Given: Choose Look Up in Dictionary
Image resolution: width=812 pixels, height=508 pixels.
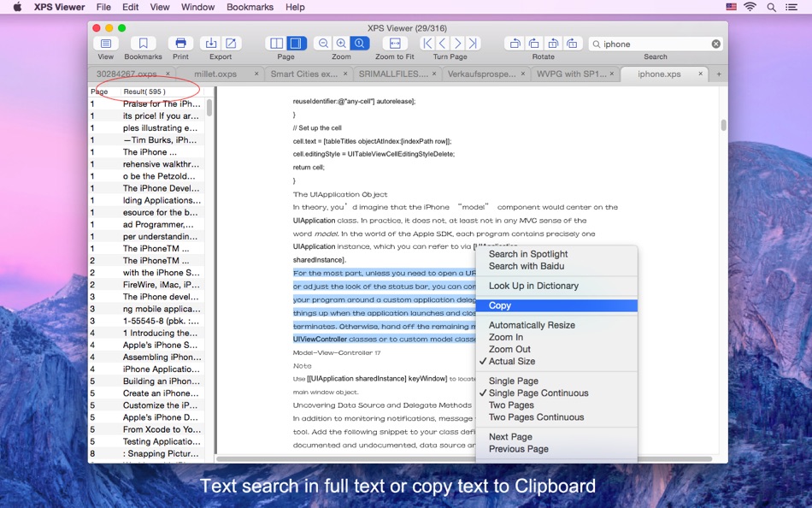Looking at the screenshot, I should click(556, 286).
